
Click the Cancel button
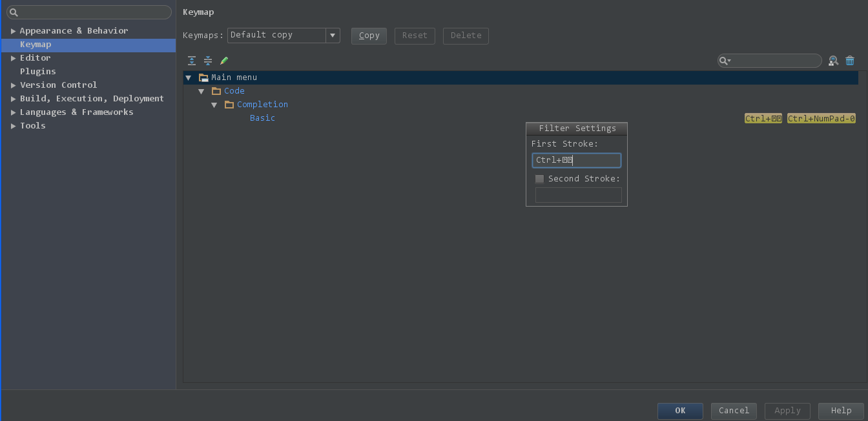[734, 411]
